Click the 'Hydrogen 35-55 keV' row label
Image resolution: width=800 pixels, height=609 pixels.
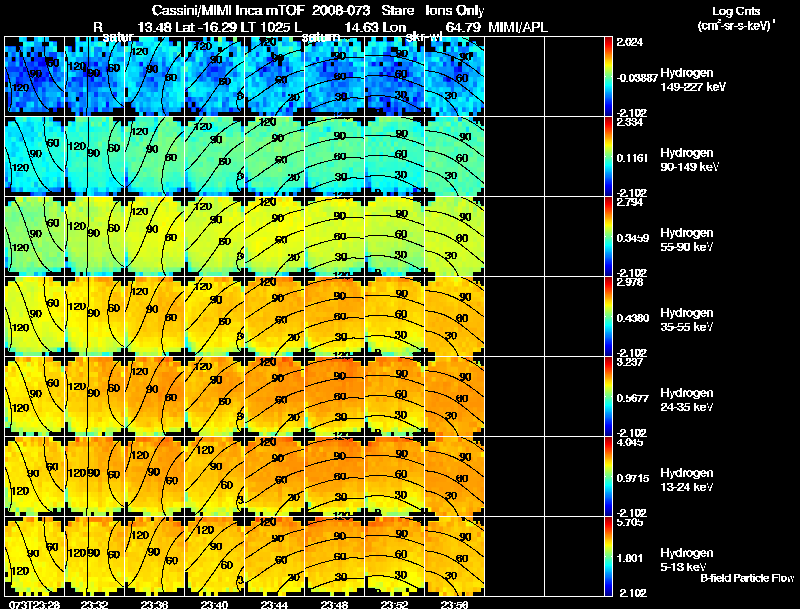[x=687, y=320]
